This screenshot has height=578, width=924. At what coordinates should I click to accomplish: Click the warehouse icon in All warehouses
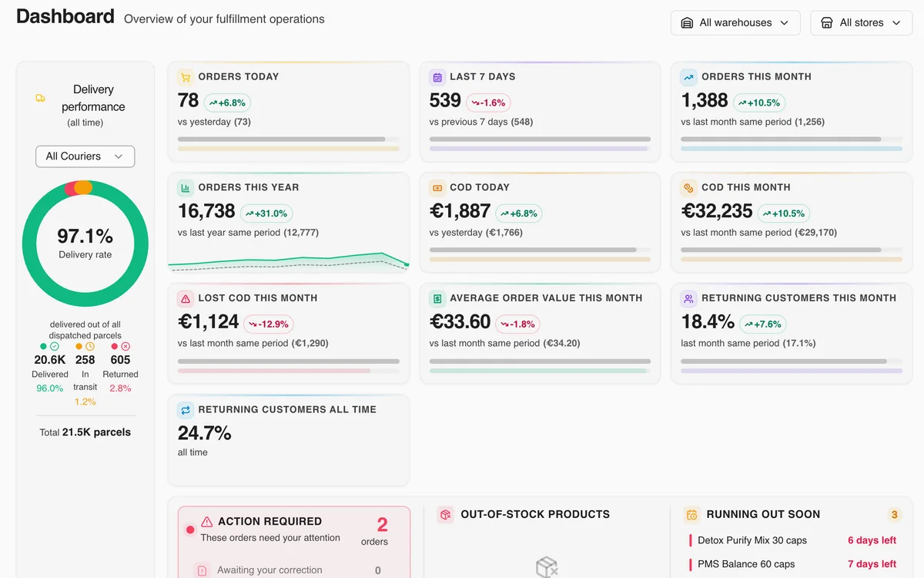pos(688,23)
